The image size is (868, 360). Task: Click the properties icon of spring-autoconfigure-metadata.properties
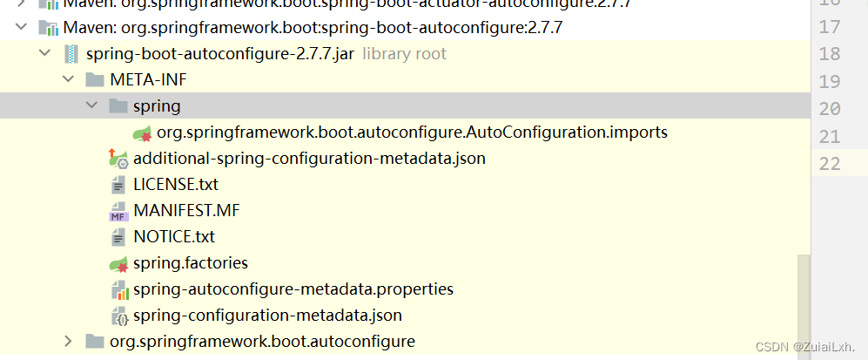pos(119,289)
